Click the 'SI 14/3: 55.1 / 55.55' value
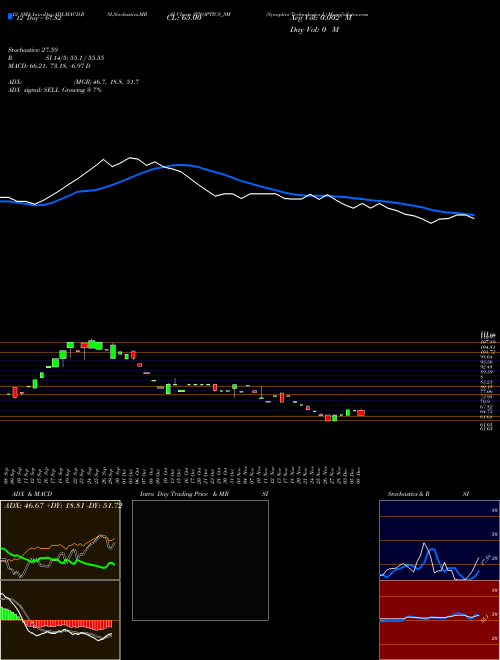The image size is (500, 660). (x=75, y=58)
